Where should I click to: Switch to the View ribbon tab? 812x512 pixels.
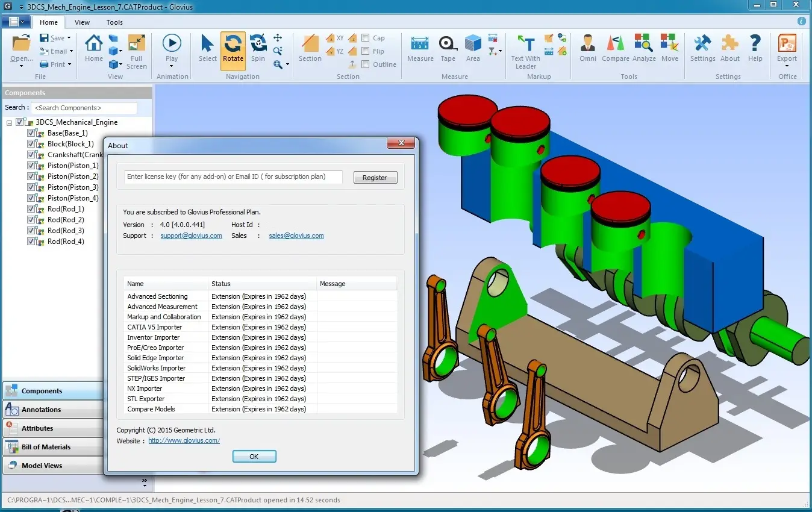coord(82,22)
